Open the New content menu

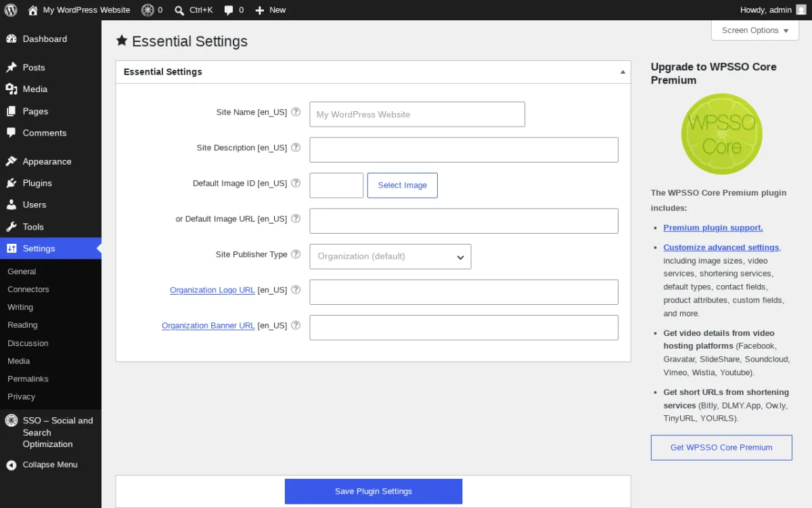[271, 10]
